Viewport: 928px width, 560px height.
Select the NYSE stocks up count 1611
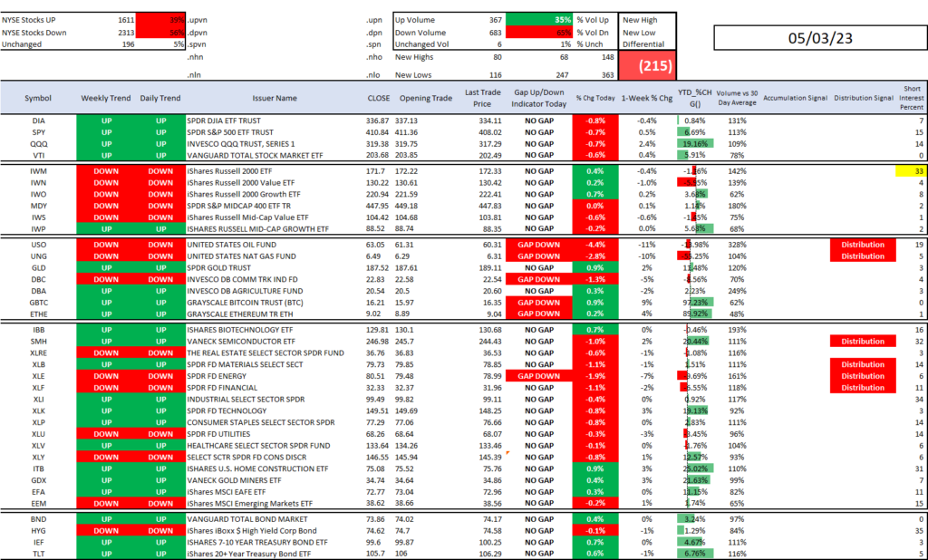point(125,20)
